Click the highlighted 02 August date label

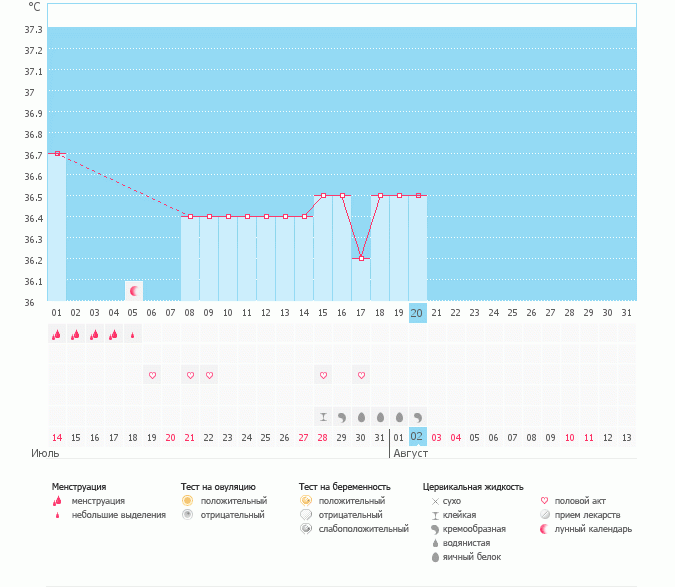418,437
